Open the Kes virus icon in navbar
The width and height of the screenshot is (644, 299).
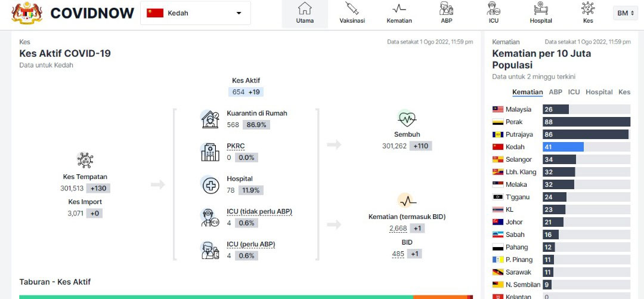coord(588,8)
